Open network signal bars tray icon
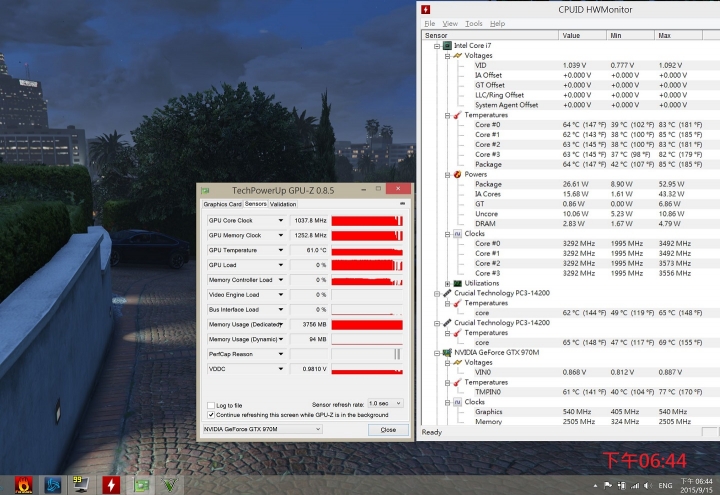 [635, 485]
